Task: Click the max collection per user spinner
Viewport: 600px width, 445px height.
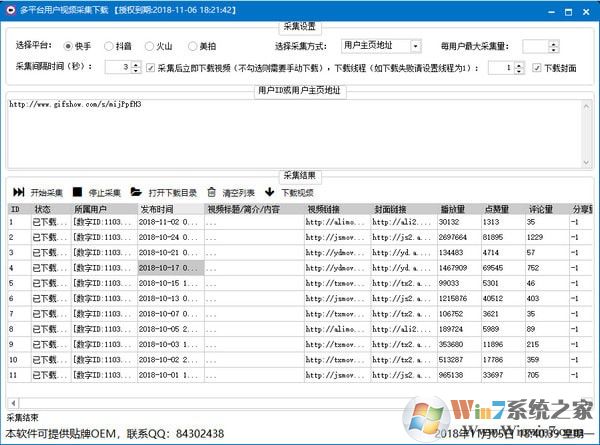Action: (554, 46)
